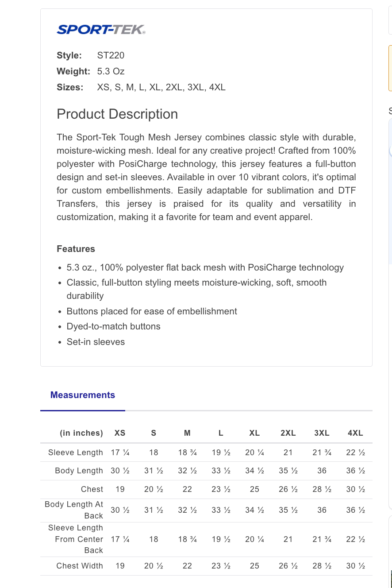This screenshot has height=588, width=392.
Task: Select the ST220 style number text
Action: coord(111,55)
